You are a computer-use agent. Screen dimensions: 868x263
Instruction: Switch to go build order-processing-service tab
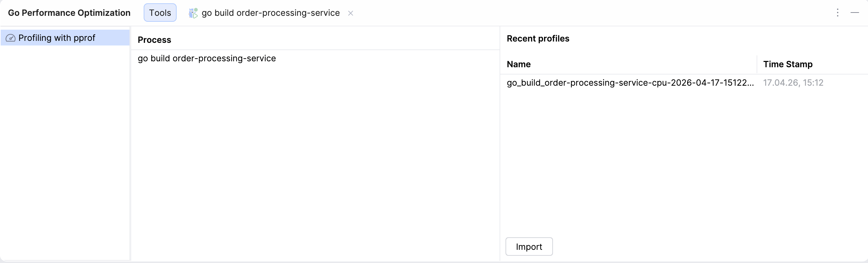coord(271,13)
